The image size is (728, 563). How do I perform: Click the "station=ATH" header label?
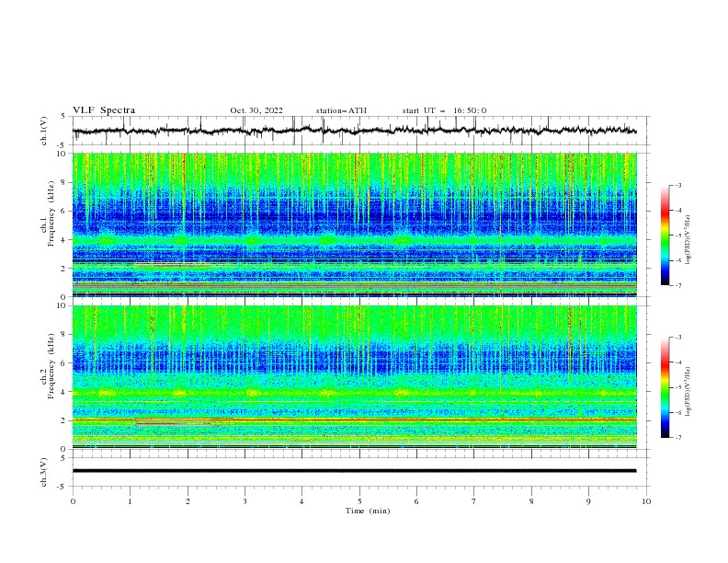pos(341,110)
